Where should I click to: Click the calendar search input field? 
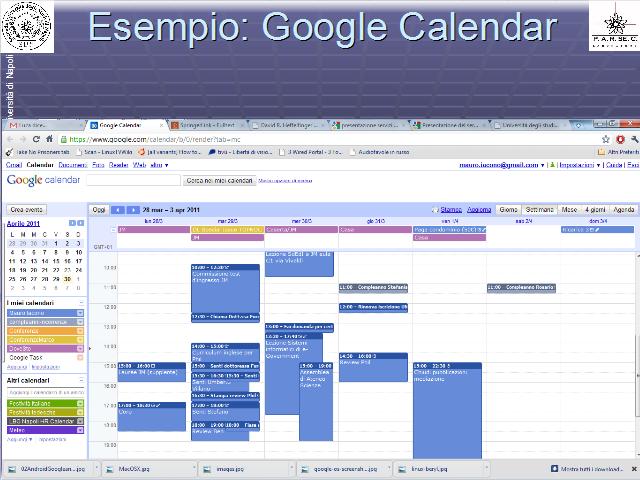(x=133, y=180)
